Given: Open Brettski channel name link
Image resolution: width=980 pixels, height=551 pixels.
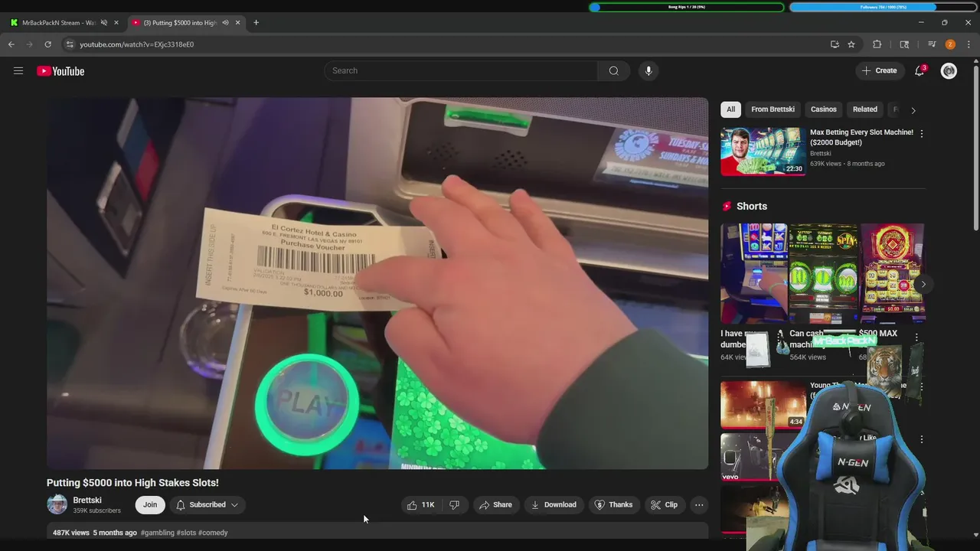Looking at the screenshot, I should (x=87, y=500).
